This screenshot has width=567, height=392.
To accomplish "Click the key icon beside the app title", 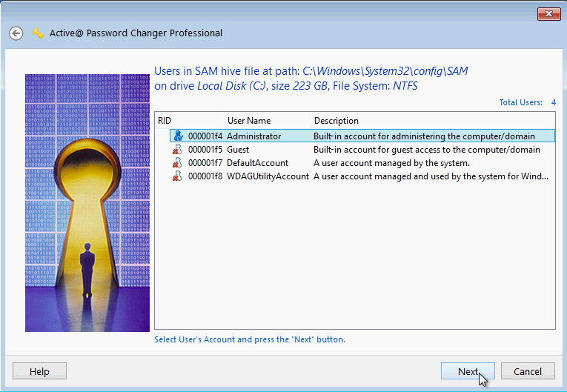I will (39, 33).
